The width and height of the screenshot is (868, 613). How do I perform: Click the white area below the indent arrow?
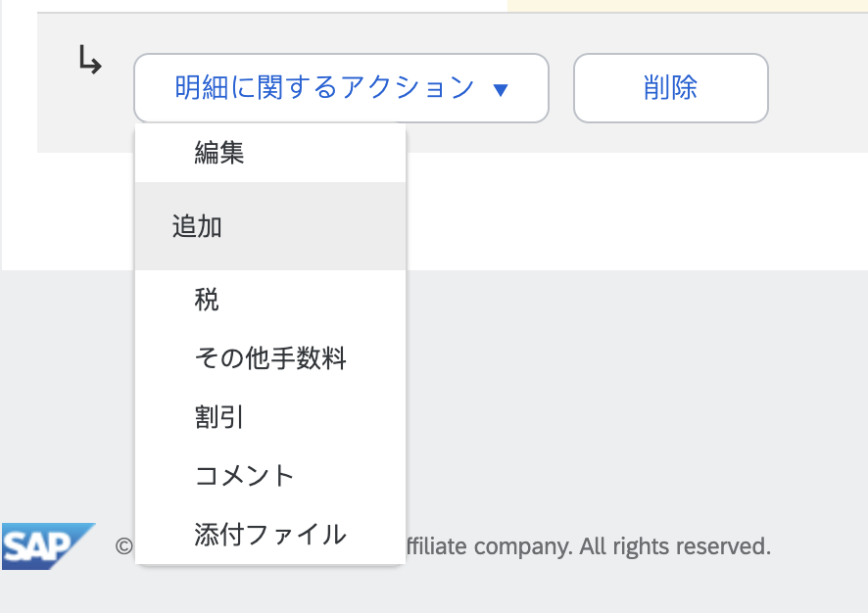point(69,211)
